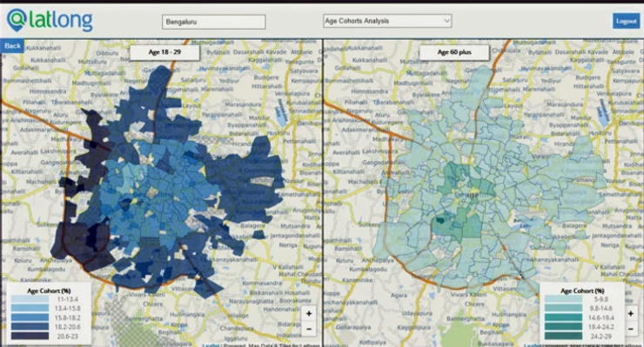Image resolution: width=644 pixels, height=347 pixels.
Task: Click Honnasandra label on the left map
Action: 48,91
